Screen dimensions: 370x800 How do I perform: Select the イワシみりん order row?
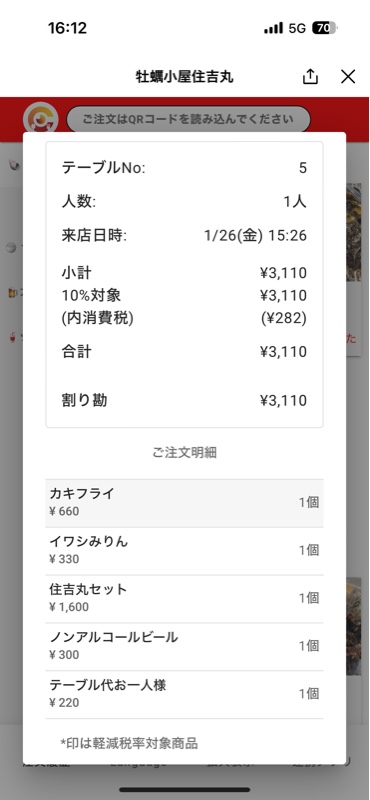tap(184, 551)
